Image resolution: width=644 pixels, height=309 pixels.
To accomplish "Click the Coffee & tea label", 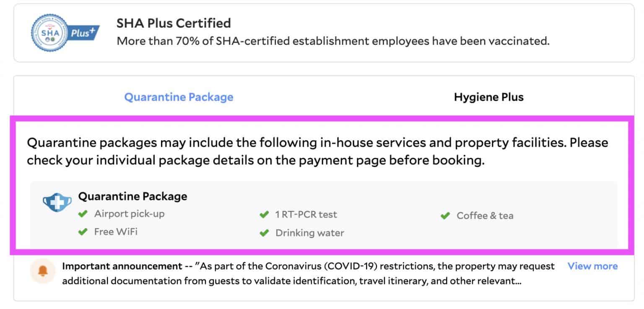I will 485,216.
